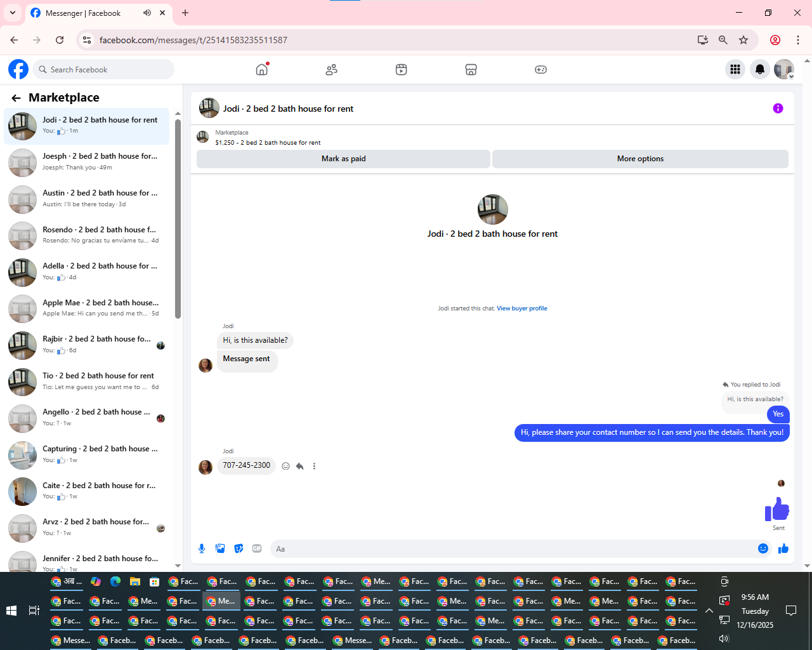The image size is (812, 650).
Task: Click the Facebook logo
Action: 18,69
